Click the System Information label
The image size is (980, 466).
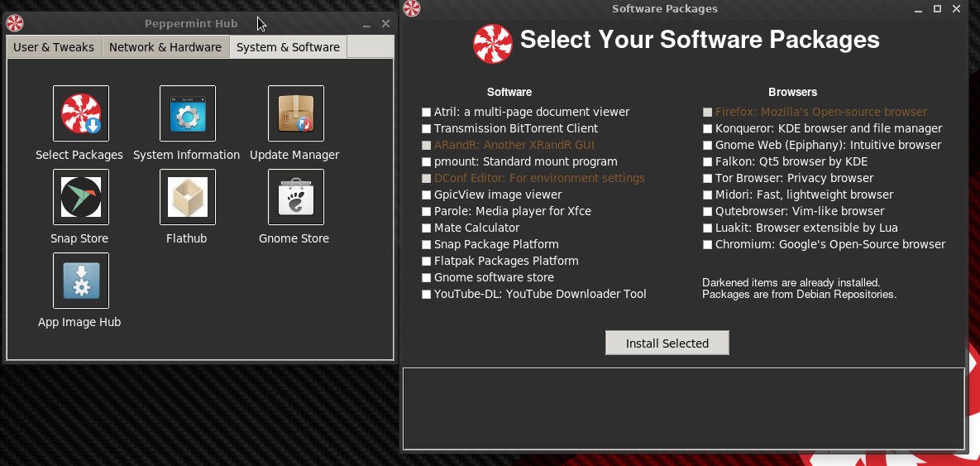click(186, 155)
